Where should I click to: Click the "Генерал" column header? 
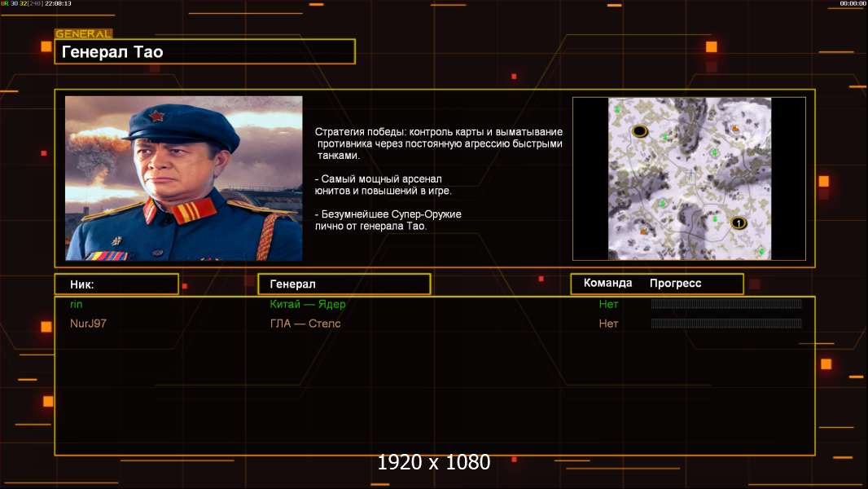344,284
